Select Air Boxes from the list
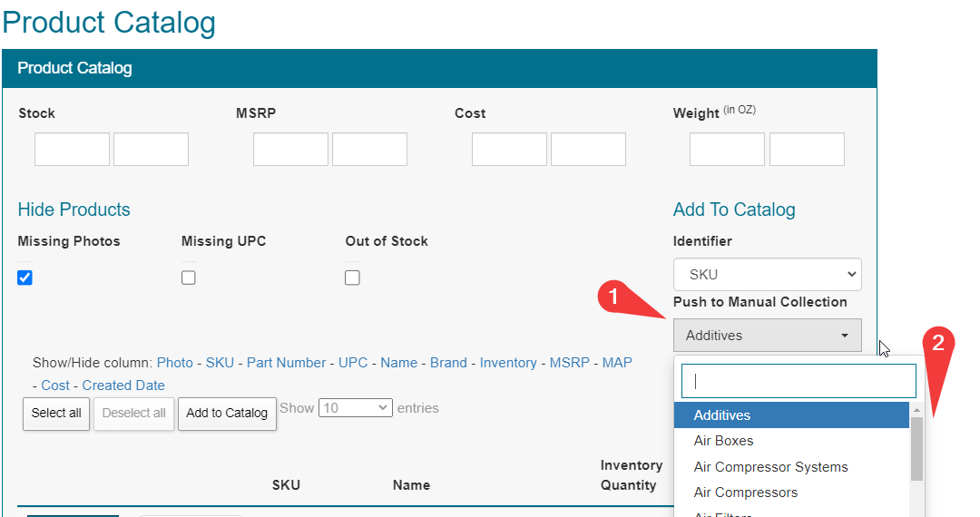This screenshot has height=517, width=980. coord(723,441)
